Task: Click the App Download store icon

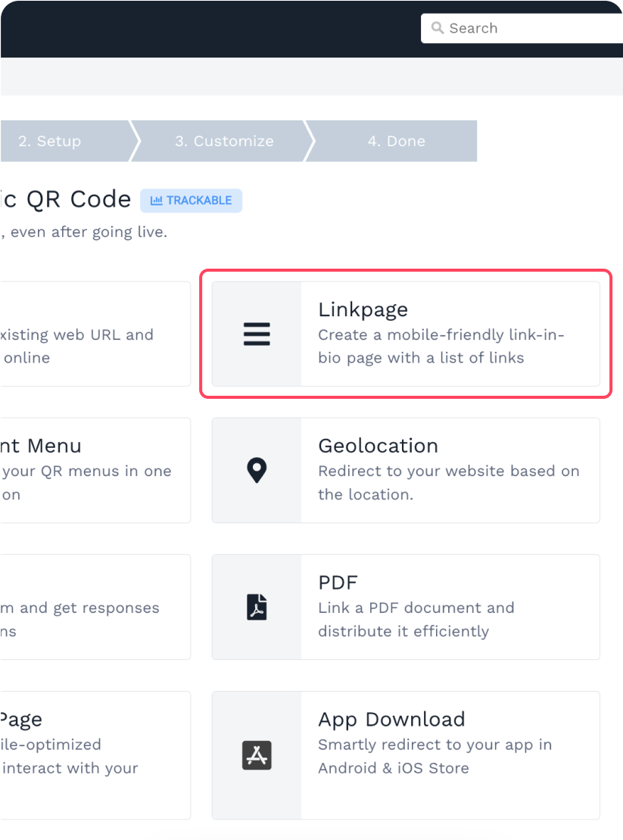Action: [x=257, y=755]
